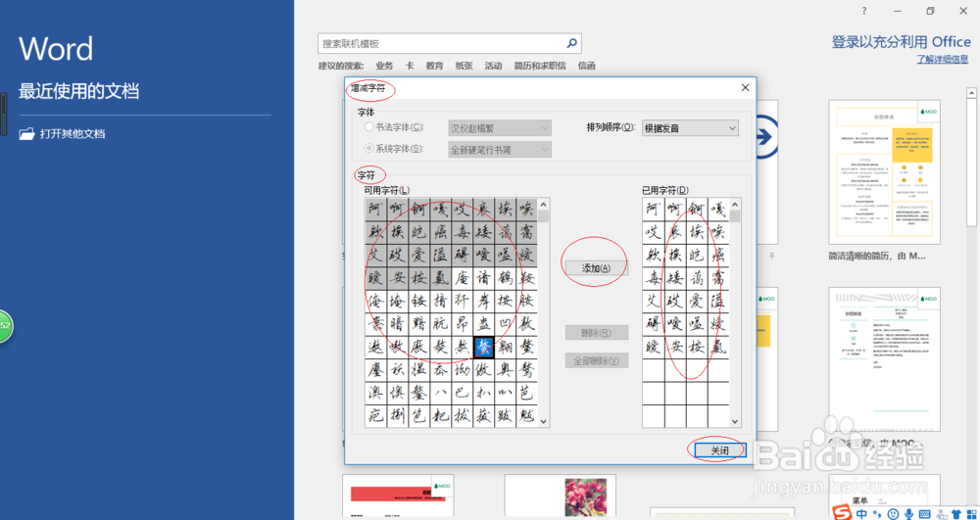This screenshot has width=980, height=520.
Task: Select the 系统字体 radio button
Action: (x=368, y=149)
